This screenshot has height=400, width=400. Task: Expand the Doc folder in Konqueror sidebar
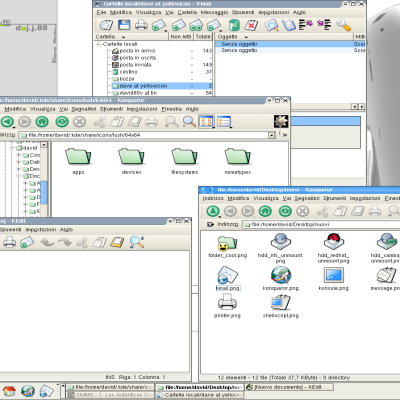click(x=19, y=176)
